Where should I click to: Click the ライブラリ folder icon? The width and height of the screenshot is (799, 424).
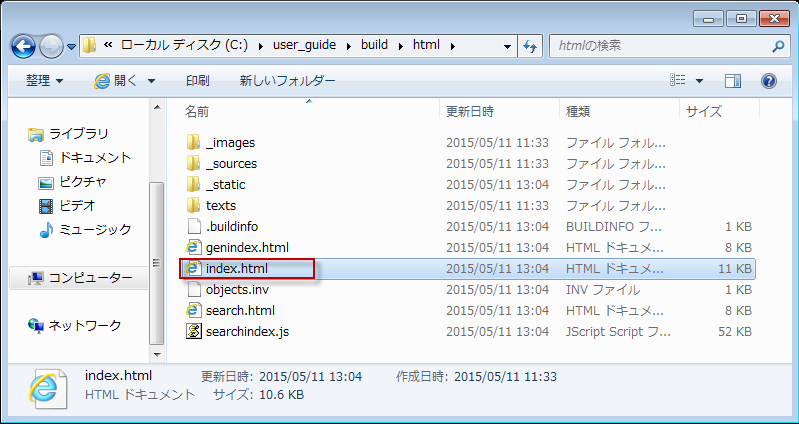tap(36, 135)
